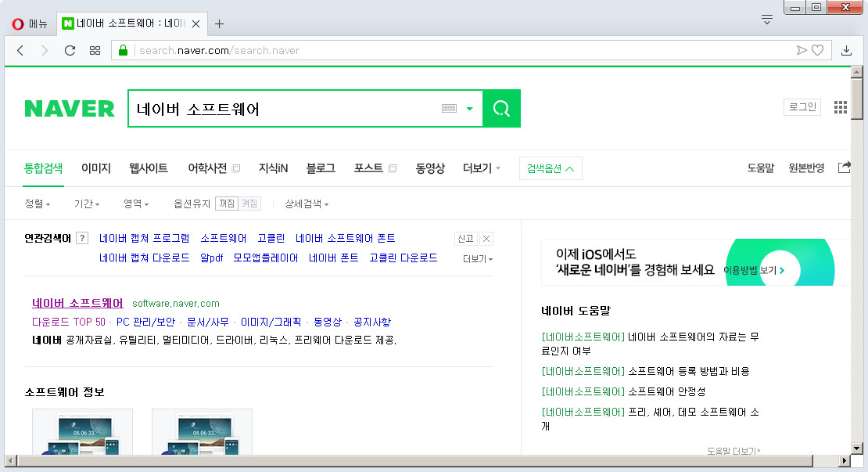Image resolution: width=868 pixels, height=472 pixels.
Task: Click the green magnifier search button
Action: (x=501, y=109)
